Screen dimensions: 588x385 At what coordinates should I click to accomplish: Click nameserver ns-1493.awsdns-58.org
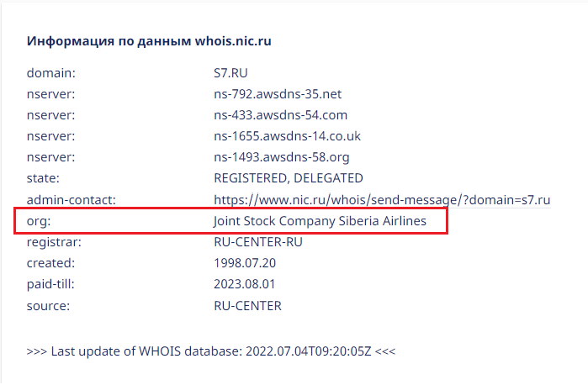click(x=282, y=157)
